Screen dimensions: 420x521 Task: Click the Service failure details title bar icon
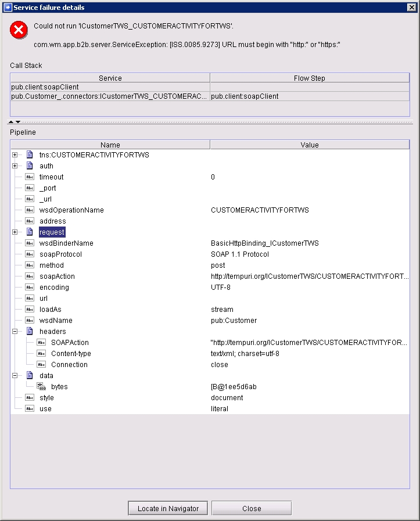point(8,8)
